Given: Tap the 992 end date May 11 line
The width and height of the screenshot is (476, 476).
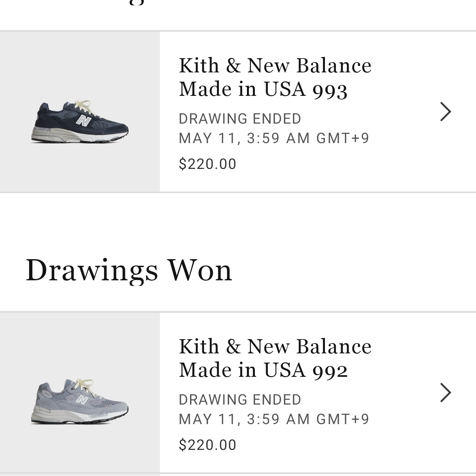Looking at the screenshot, I should 274,419.
